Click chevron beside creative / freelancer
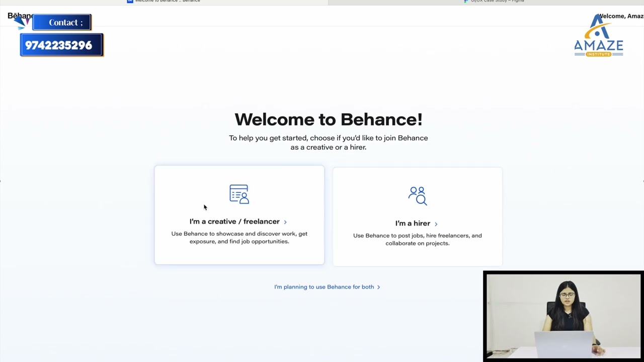The height and width of the screenshot is (362, 644). pyautogui.click(x=285, y=222)
